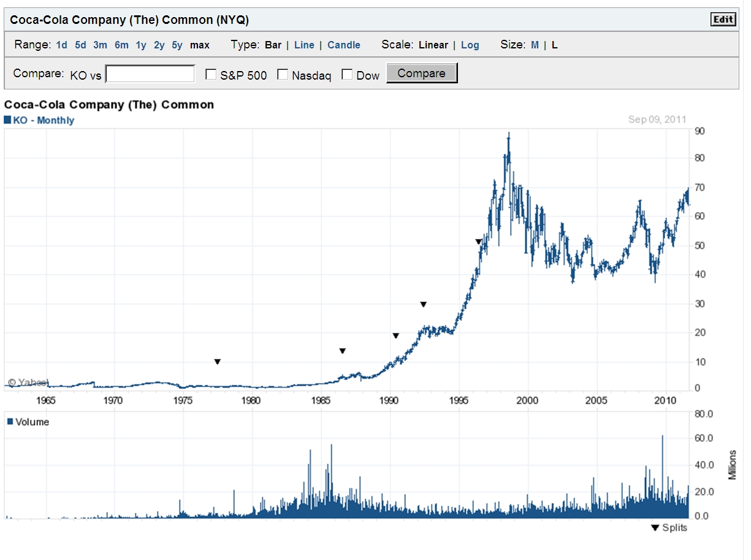This screenshot has width=751, height=560.
Task: Click the 90 price axis label
Action: [699, 131]
